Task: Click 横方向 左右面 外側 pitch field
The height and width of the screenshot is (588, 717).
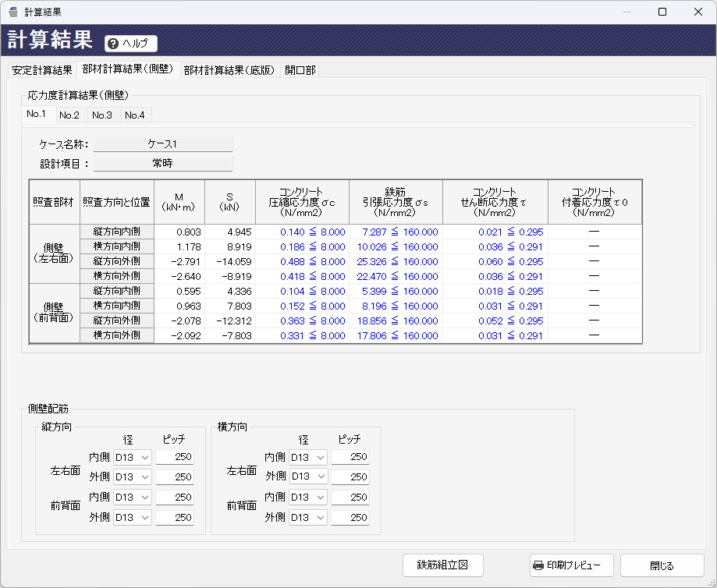Action: pos(350,477)
